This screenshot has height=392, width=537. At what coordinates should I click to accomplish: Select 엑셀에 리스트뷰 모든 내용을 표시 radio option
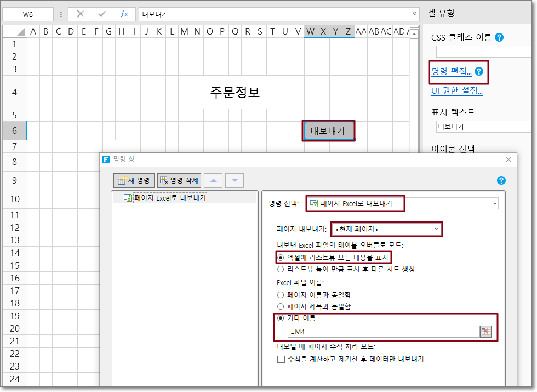point(281,257)
